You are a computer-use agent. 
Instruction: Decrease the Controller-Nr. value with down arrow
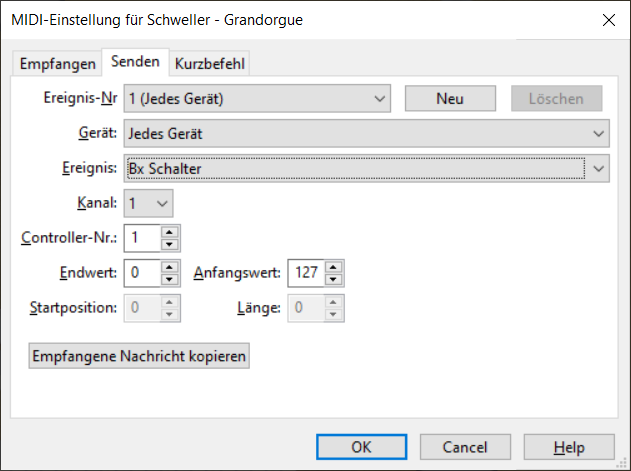[170, 243]
